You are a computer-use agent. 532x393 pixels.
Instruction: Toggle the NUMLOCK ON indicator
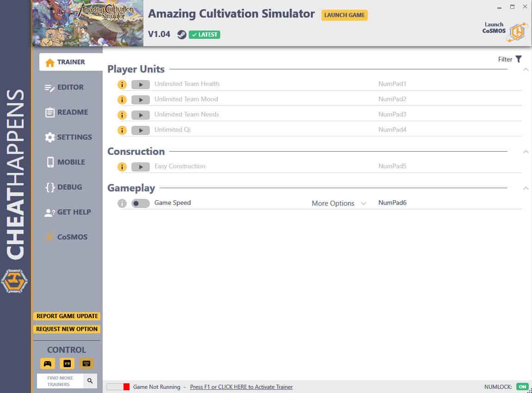coord(522,387)
